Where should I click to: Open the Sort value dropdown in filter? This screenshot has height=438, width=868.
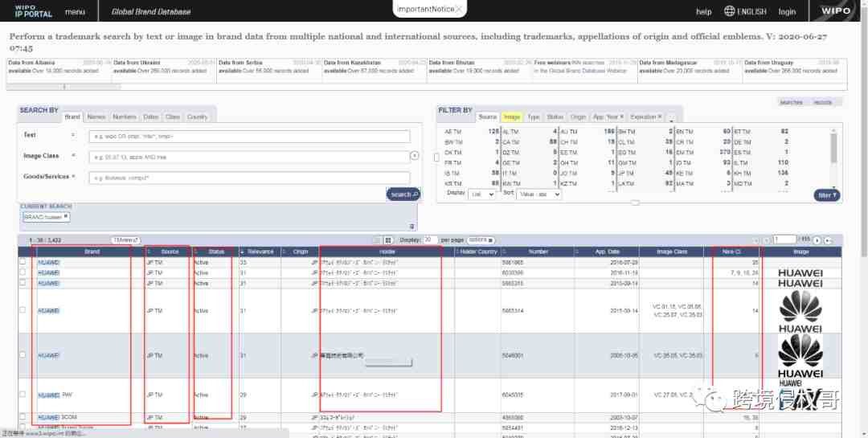click(538, 194)
